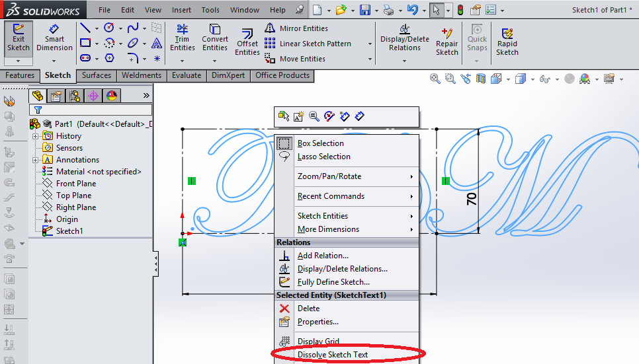
Task: Open the PropertyManager tab icon
Action: (x=56, y=96)
